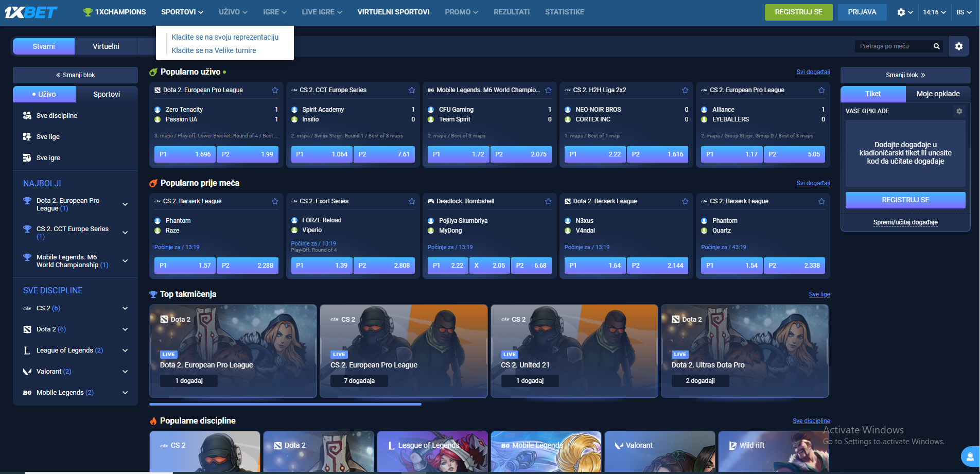Collapse left panel with Smanji blok
Viewport: 980px width, 474px height.
75,75
